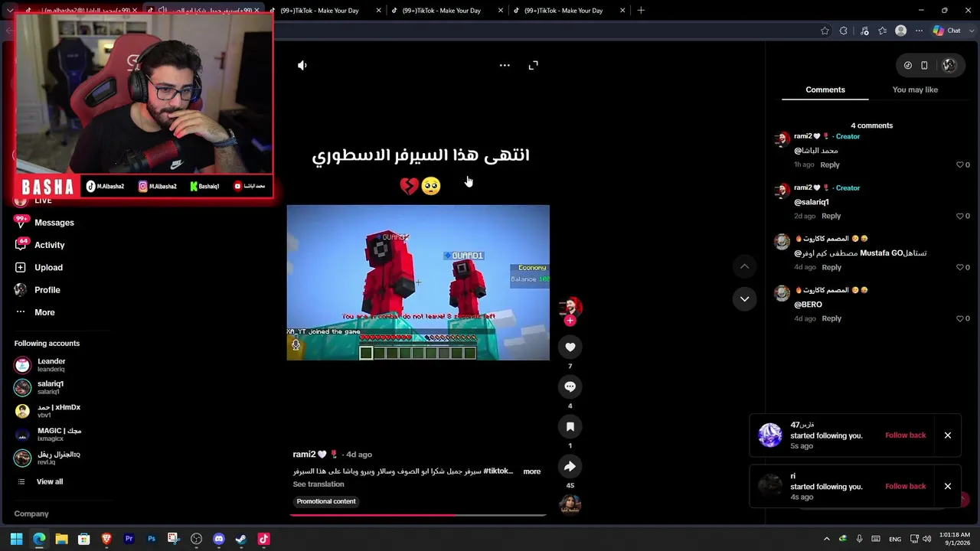
Task: Click See translation under the caption
Action: point(318,484)
